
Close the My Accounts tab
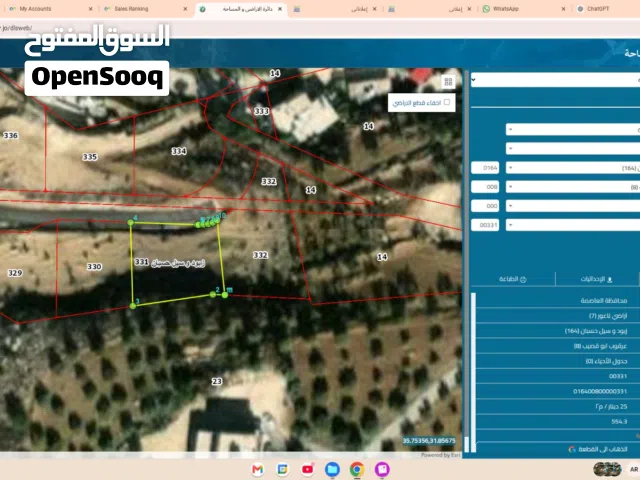coord(91,9)
